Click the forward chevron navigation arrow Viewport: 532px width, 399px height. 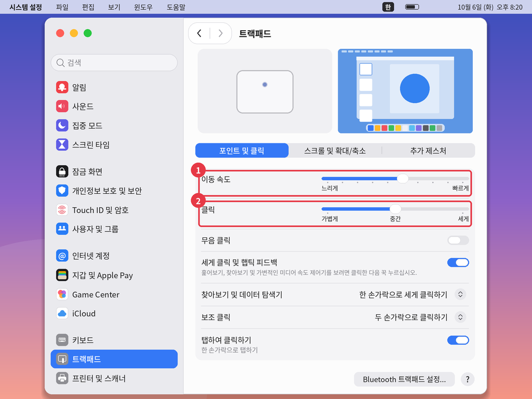tap(220, 33)
